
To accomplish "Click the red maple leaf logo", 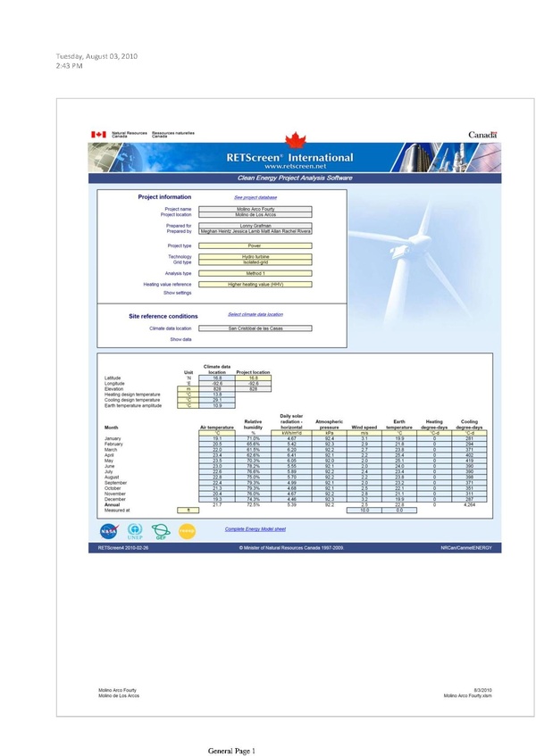I will pos(296,140).
